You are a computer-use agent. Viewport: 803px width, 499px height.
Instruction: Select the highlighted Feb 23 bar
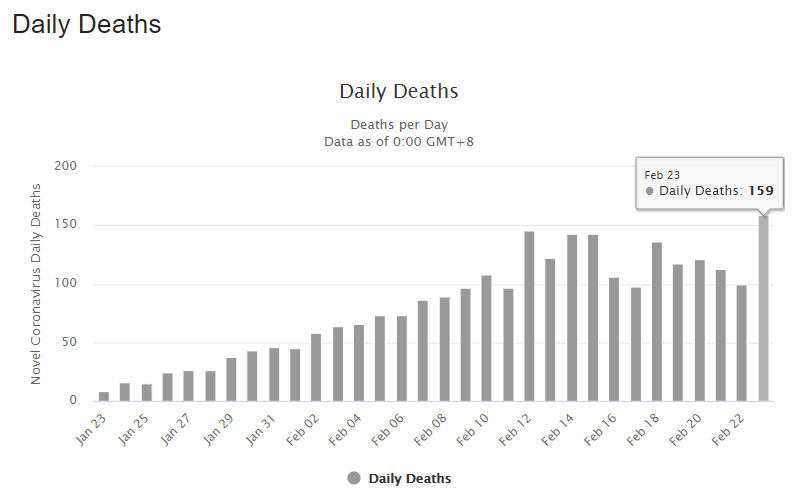pos(763,308)
